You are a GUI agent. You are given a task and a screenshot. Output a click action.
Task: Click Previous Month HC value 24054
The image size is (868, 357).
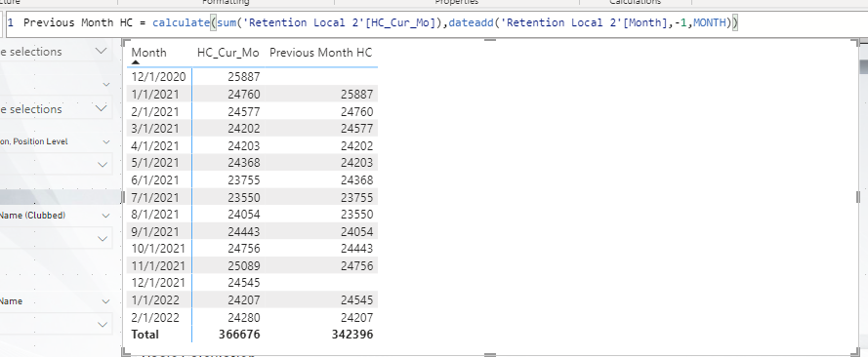[357, 231]
